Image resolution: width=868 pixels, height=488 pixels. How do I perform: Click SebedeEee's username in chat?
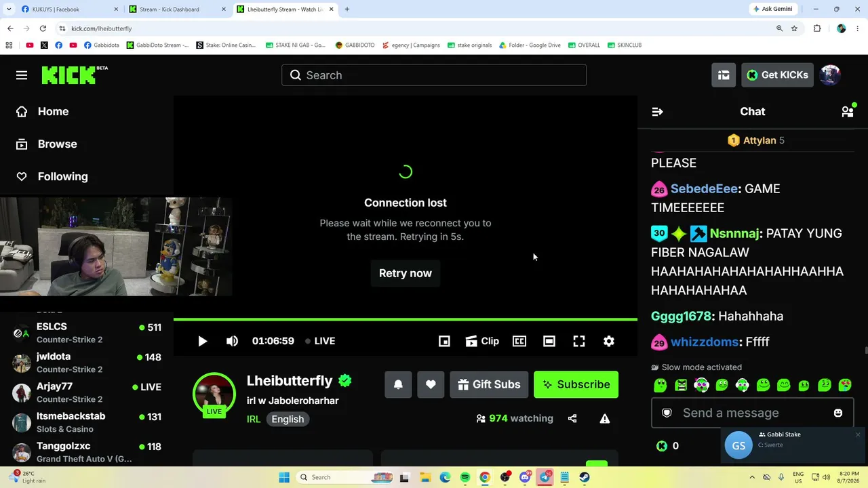click(704, 189)
